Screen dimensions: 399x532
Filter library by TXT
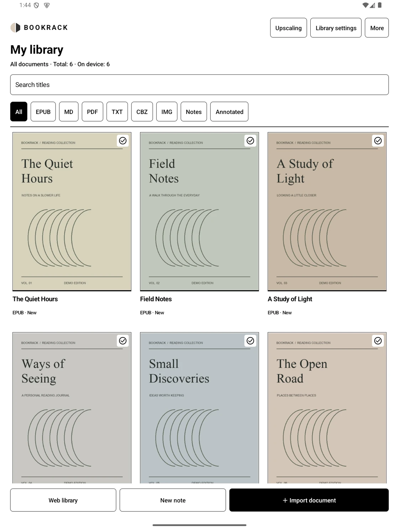coord(117,112)
